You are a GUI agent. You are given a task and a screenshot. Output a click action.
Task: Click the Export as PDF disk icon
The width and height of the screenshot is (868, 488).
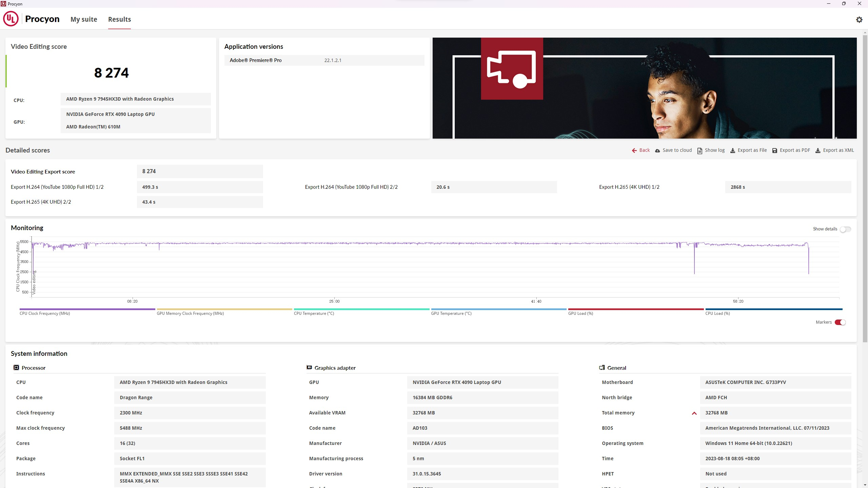click(x=774, y=150)
